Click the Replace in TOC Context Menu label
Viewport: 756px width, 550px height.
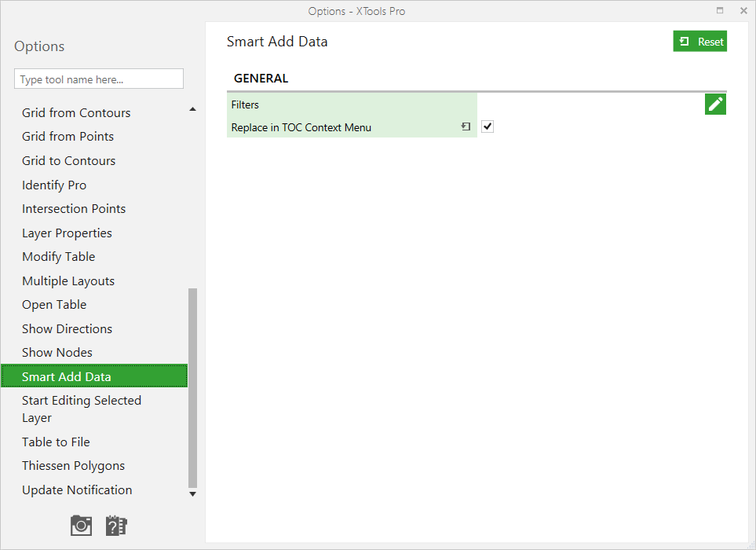click(x=301, y=127)
